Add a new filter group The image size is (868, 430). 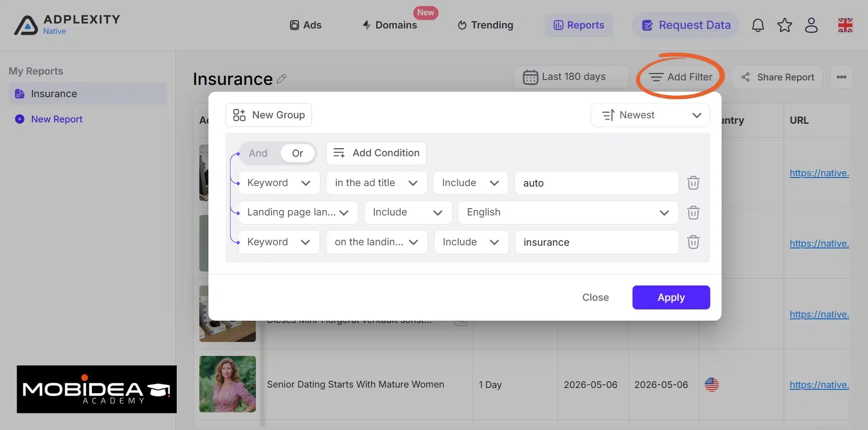[x=269, y=115]
